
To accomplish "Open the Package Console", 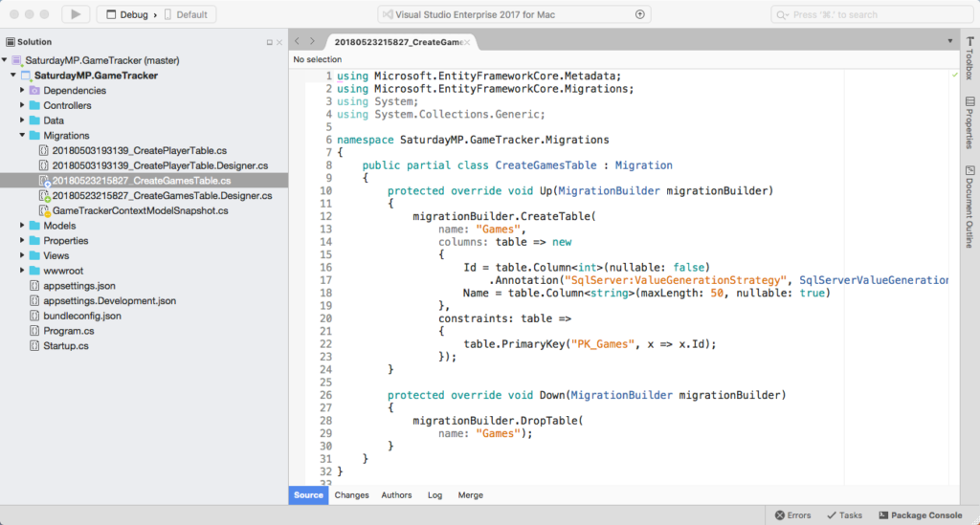I will tap(919, 514).
